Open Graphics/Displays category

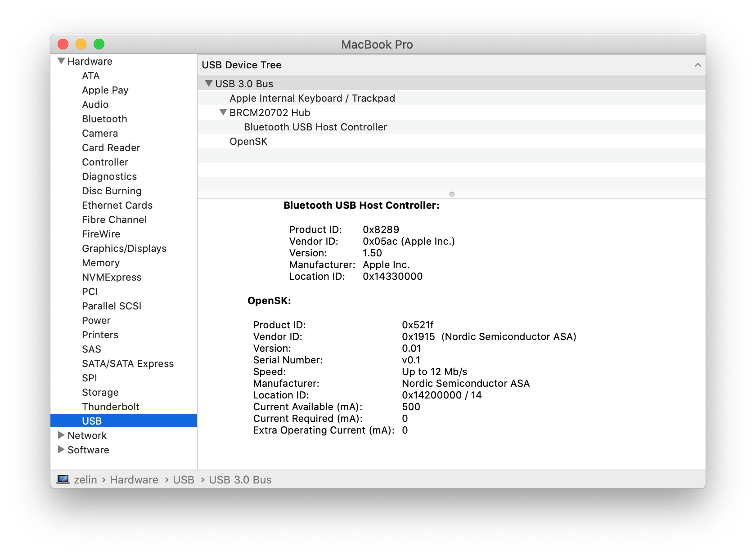click(124, 248)
